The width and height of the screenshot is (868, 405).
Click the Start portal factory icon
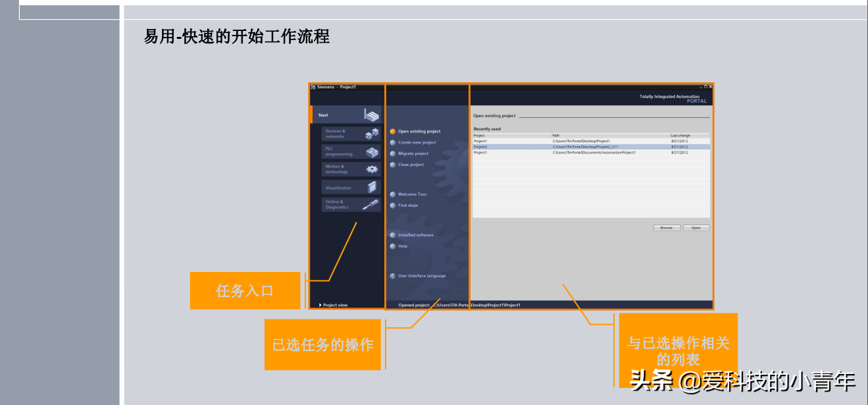point(372,116)
